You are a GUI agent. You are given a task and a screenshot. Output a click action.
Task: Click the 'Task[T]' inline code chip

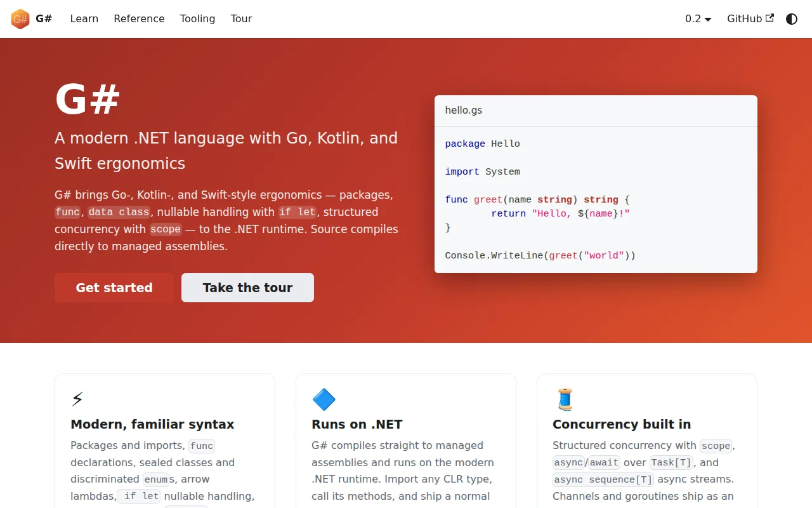click(x=672, y=463)
